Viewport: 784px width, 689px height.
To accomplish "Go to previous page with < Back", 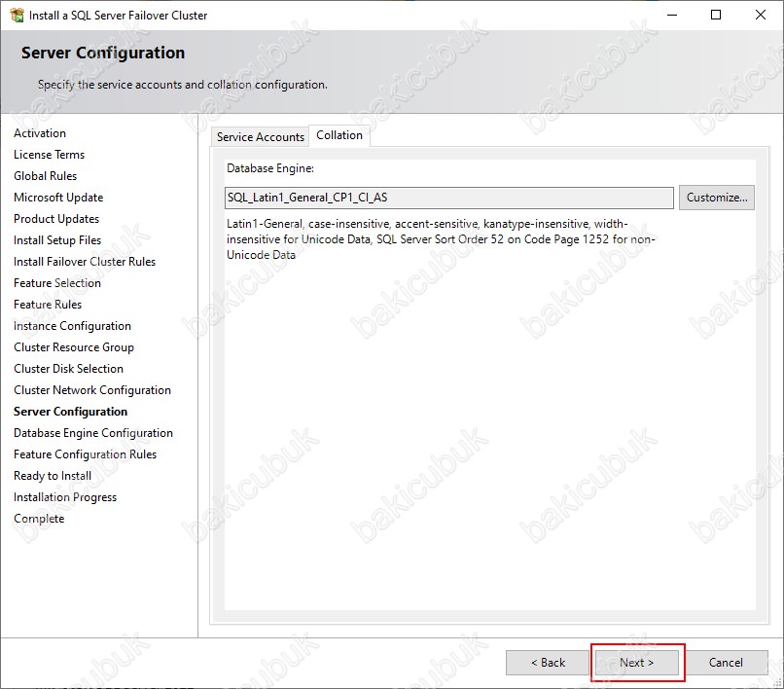I will 548,663.
